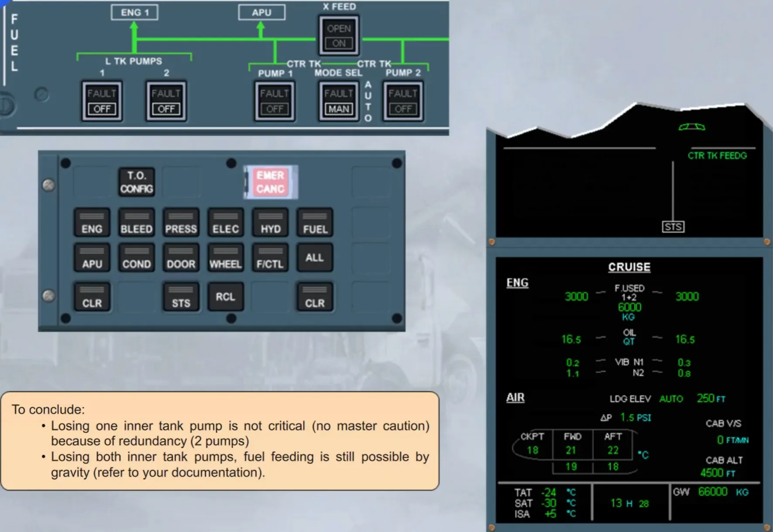
Task: Click the CAB ALT 4500 FT value
Action: (x=718, y=473)
